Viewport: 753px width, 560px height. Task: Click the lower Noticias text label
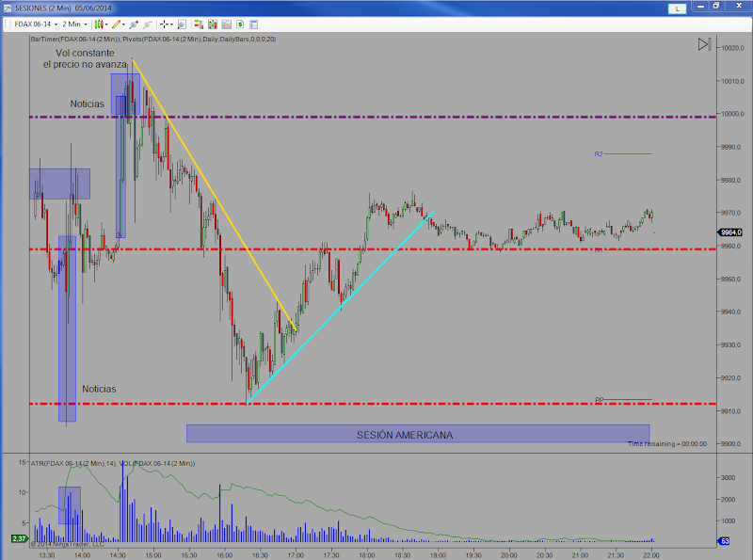(99, 389)
